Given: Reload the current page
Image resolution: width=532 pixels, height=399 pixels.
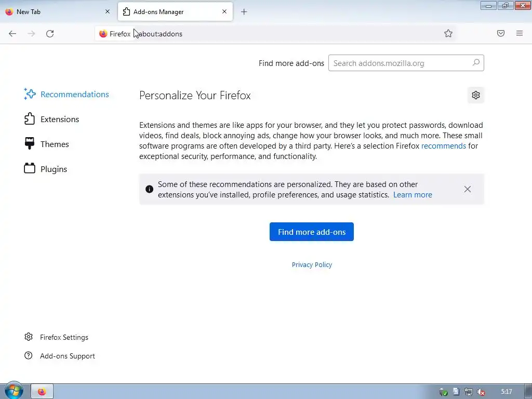Looking at the screenshot, I should tap(50, 34).
